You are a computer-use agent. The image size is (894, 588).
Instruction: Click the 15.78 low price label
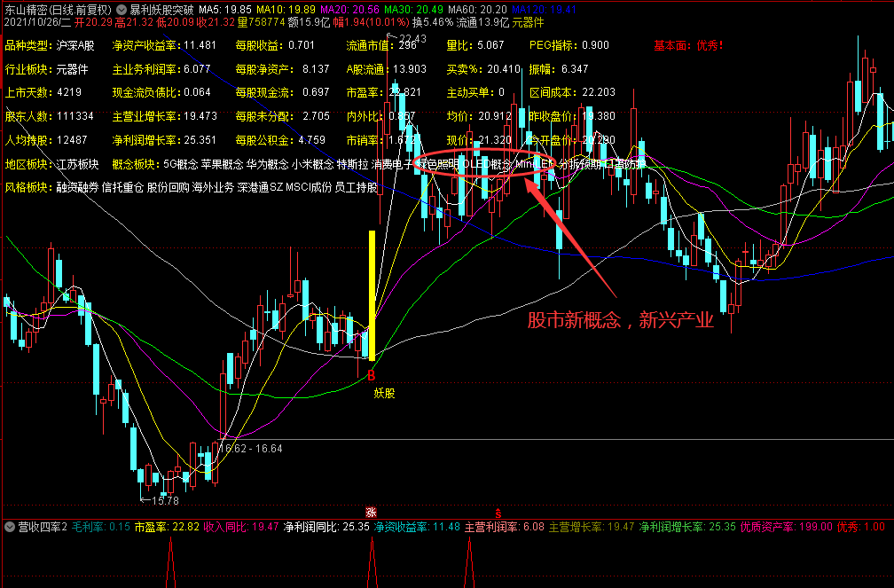click(x=165, y=501)
